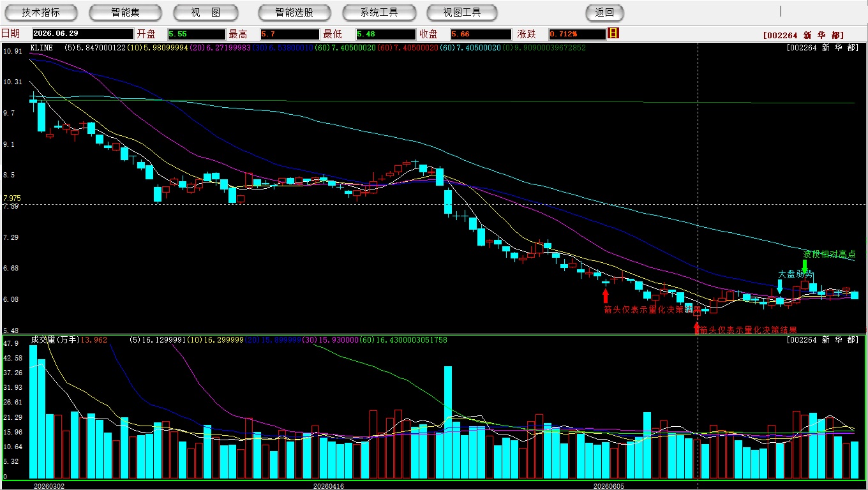Click the 收盘 value field 5.66
The width and height of the screenshot is (868, 490).
coord(481,34)
